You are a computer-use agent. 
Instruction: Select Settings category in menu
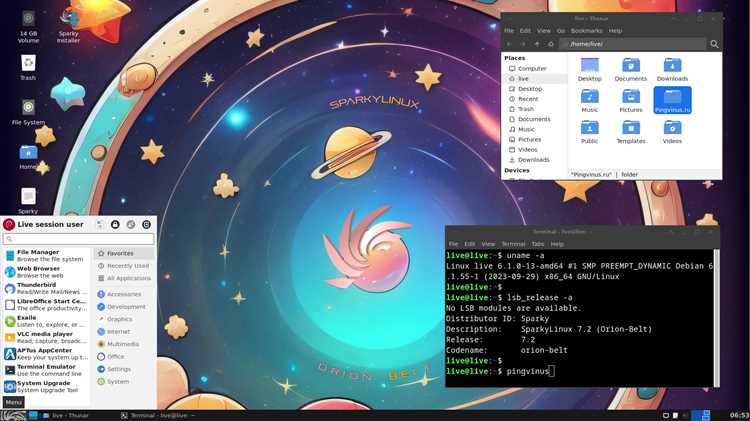click(124, 369)
